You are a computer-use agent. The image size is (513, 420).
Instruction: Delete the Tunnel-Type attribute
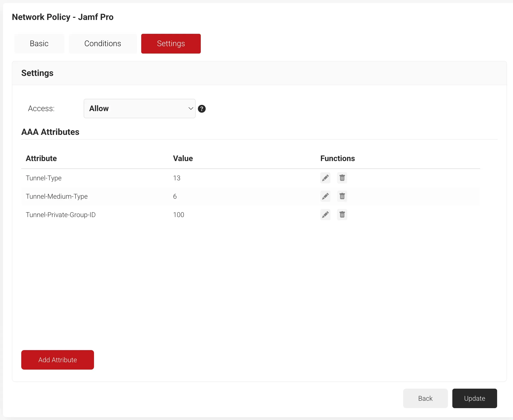[x=342, y=178]
